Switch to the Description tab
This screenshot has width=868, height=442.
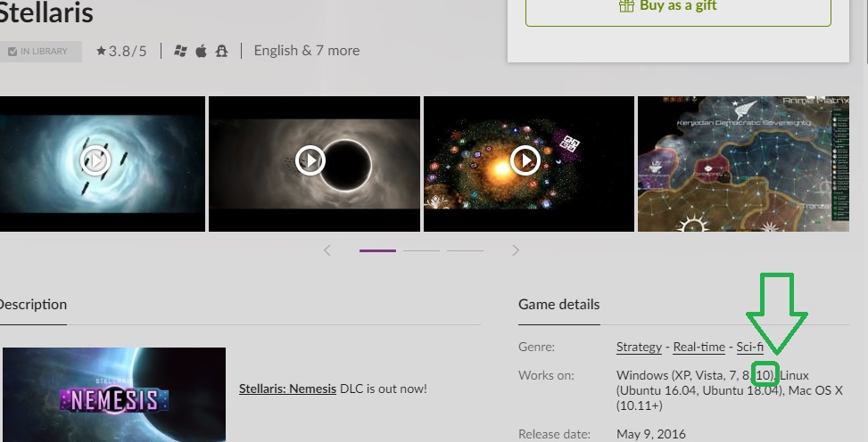click(x=32, y=305)
